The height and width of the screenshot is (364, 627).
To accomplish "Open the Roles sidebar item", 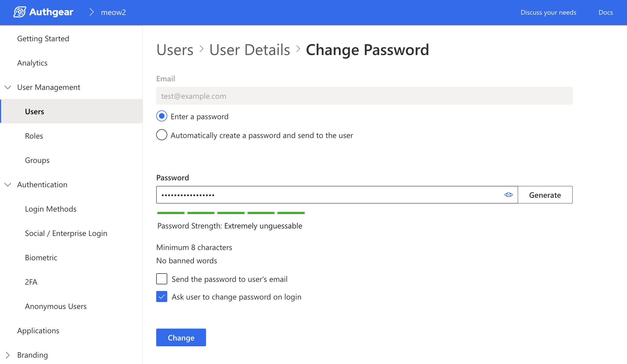I will click(34, 136).
